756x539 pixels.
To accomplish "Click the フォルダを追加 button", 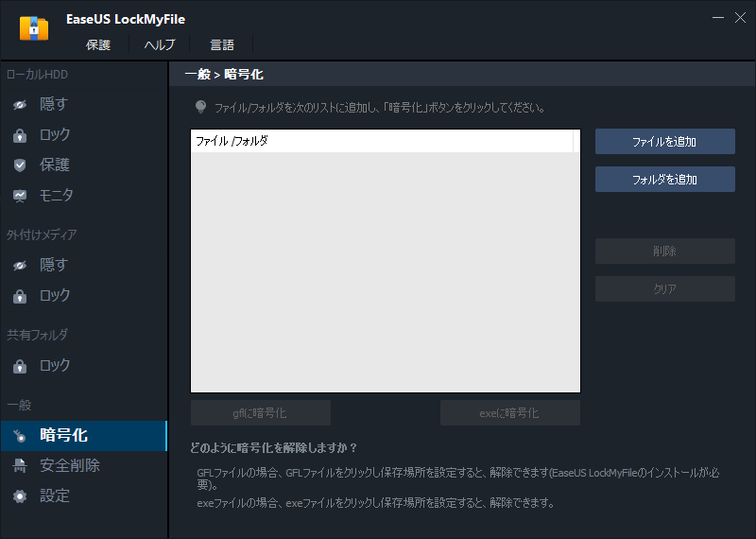I will 665,180.
